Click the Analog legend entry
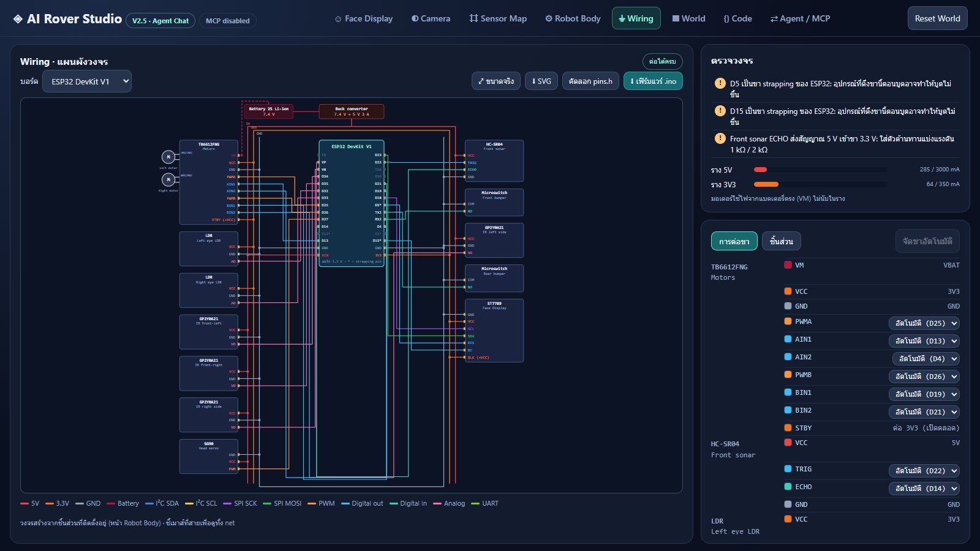 pyautogui.click(x=449, y=503)
